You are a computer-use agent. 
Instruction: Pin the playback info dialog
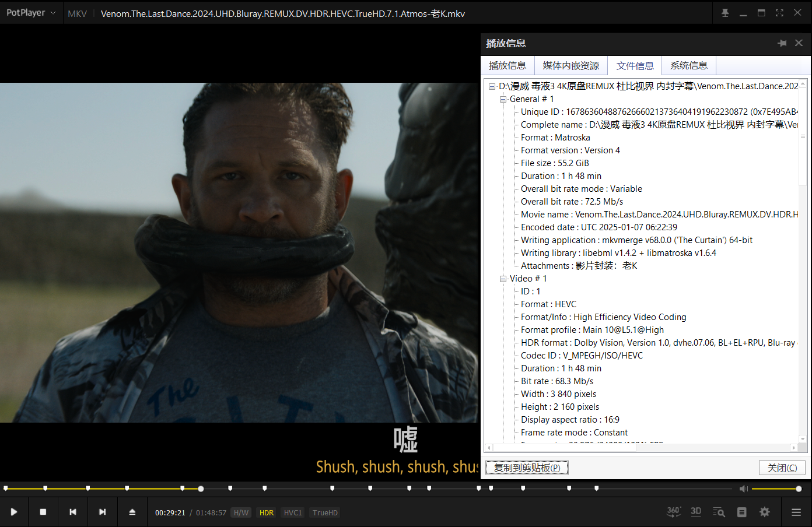pos(782,43)
